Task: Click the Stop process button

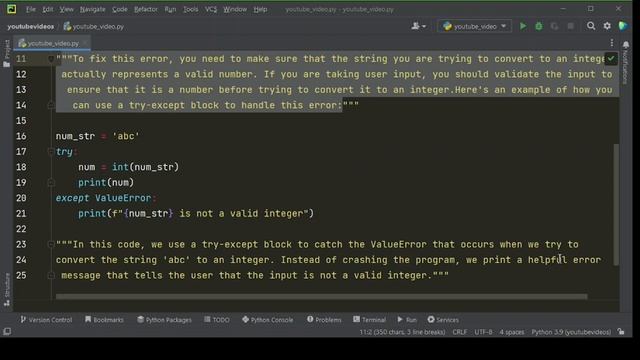Action: coord(571,26)
